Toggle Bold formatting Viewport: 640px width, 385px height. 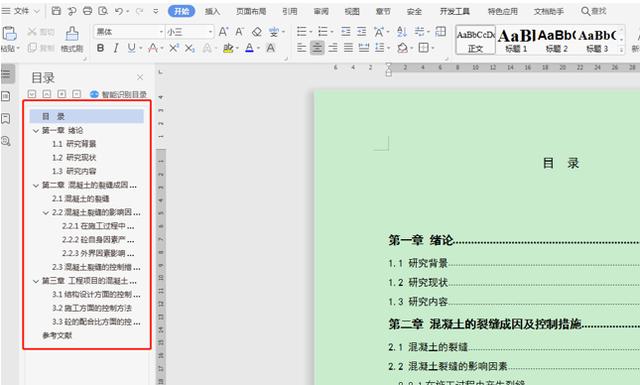pos(100,48)
